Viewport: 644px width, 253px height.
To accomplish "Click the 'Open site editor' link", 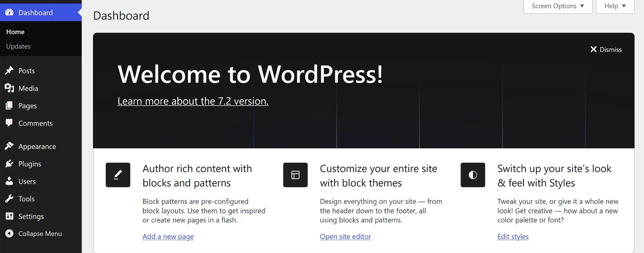I will [345, 236].
